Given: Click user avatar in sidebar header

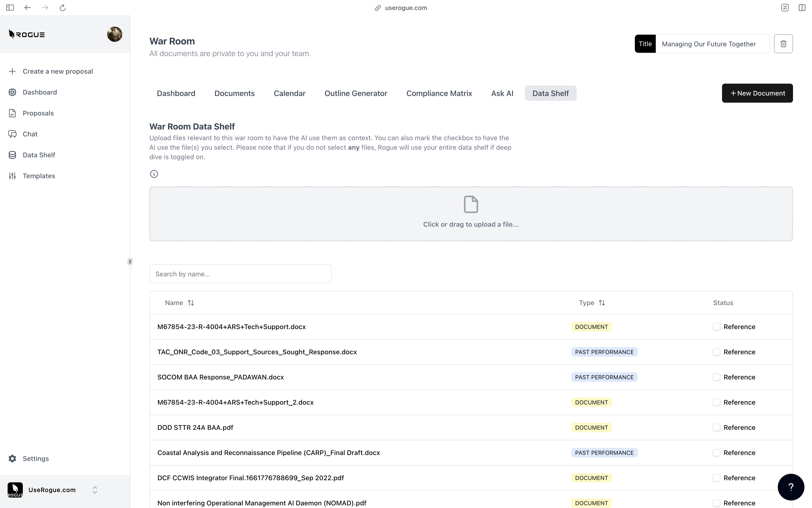Looking at the screenshot, I should pos(114,34).
